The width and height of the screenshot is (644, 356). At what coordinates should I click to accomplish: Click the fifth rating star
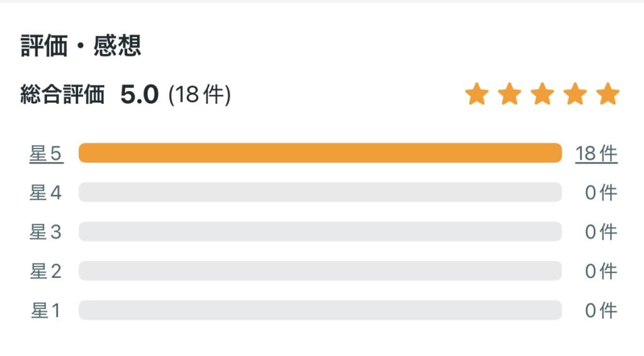(x=608, y=94)
